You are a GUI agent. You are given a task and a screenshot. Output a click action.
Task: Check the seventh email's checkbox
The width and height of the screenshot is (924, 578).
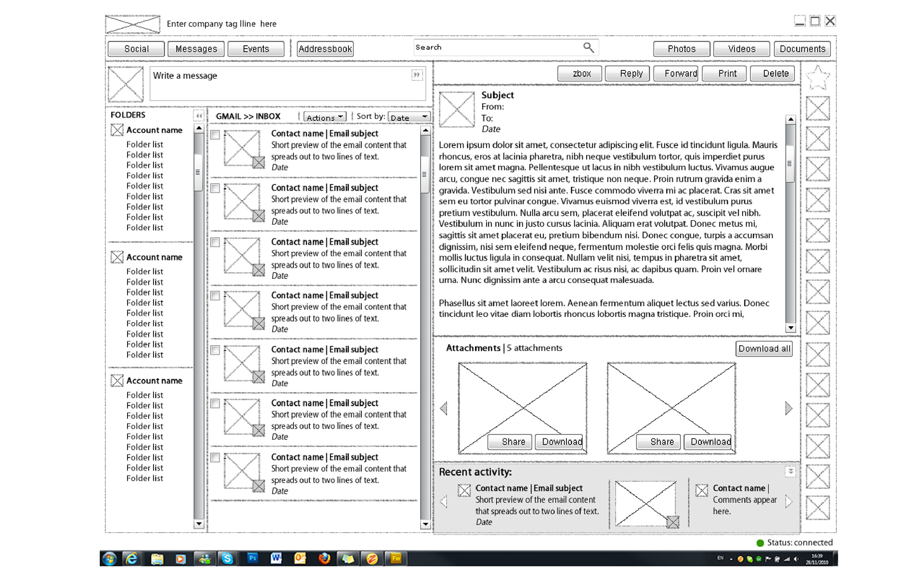215,458
